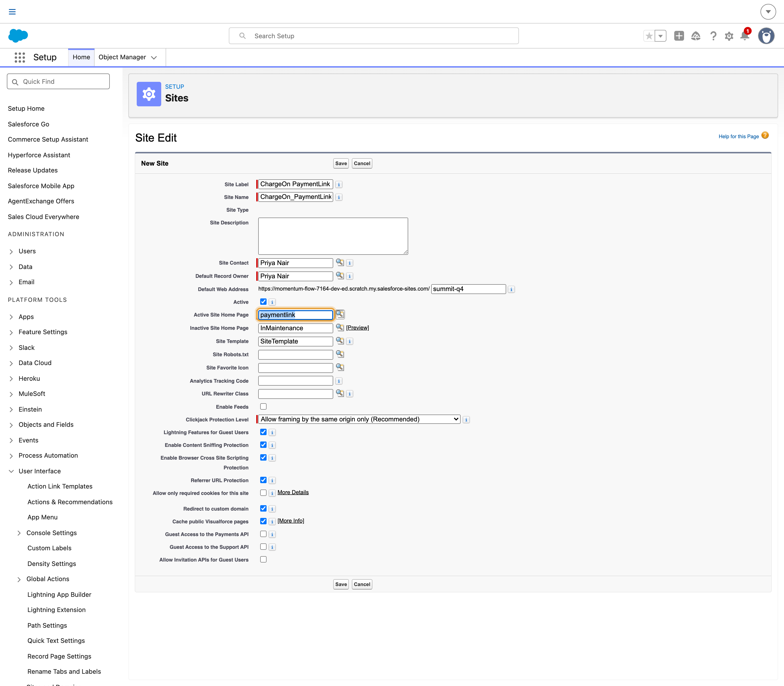Expand the Console Settings item

pyautogui.click(x=19, y=533)
